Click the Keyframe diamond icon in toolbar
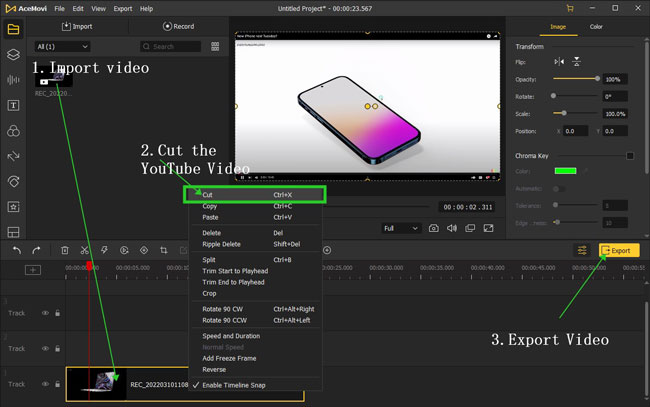650x407 pixels. coord(144,250)
